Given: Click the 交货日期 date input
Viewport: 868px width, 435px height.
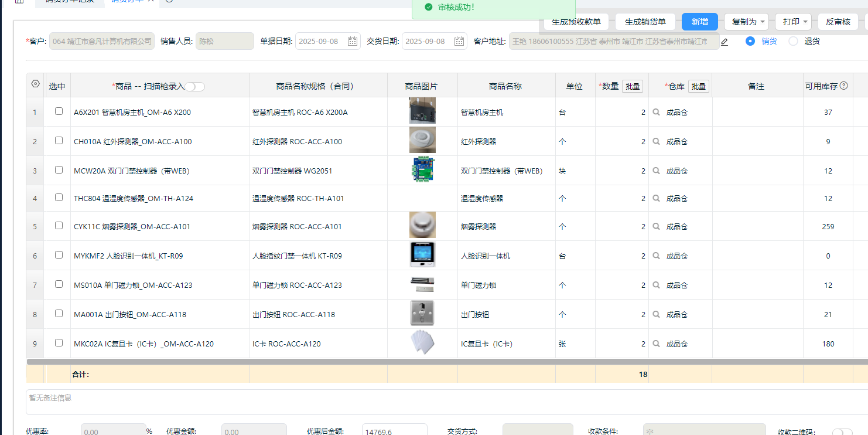Looking at the screenshot, I should coord(435,41).
